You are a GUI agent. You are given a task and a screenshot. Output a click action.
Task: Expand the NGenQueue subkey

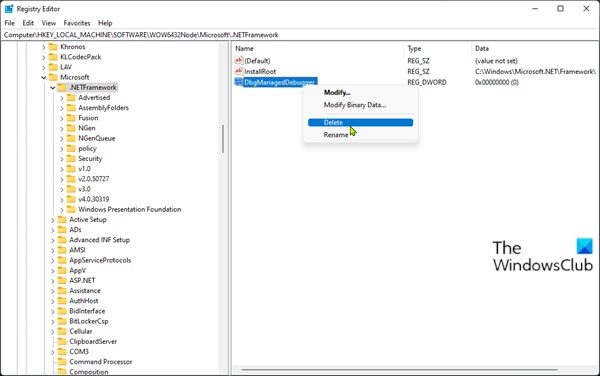pyautogui.click(x=62, y=138)
